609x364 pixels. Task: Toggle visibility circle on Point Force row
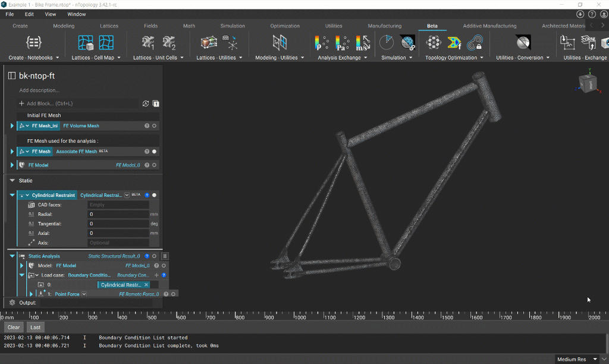coord(173,294)
